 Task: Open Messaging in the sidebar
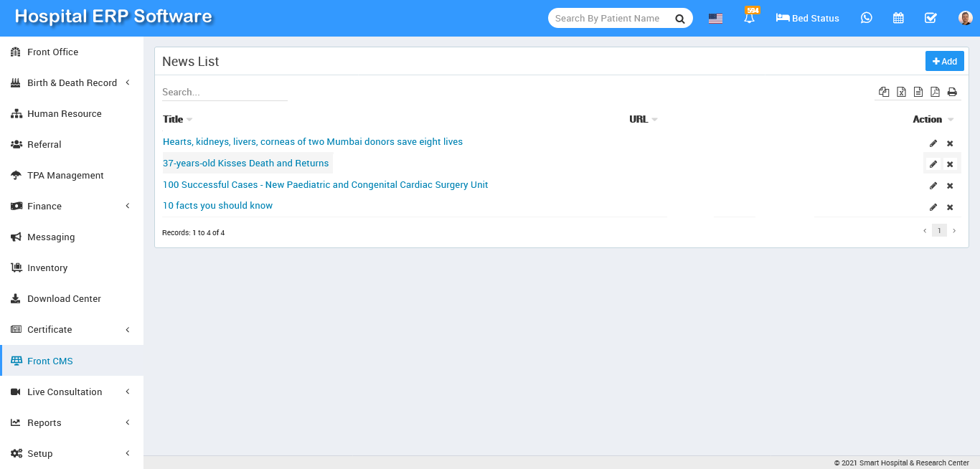(x=72, y=237)
